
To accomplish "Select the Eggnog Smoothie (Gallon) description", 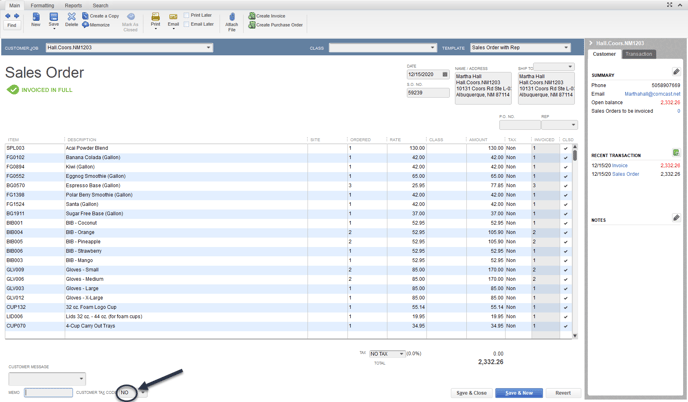I will point(96,176).
